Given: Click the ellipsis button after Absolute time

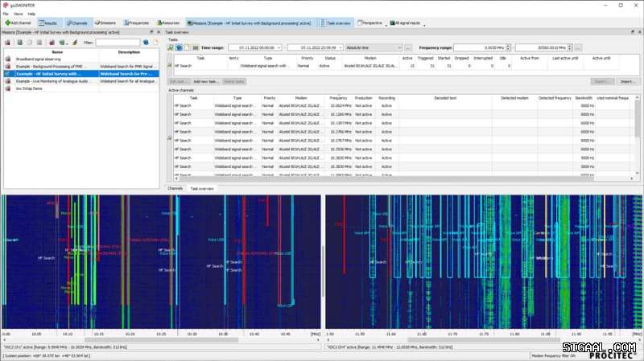Looking at the screenshot, I should point(408,48).
